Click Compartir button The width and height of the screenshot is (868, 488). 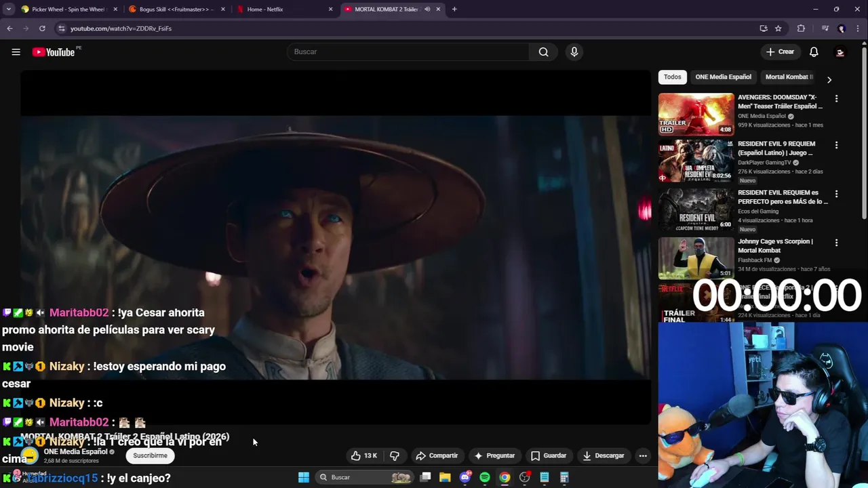click(x=437, y=455)
